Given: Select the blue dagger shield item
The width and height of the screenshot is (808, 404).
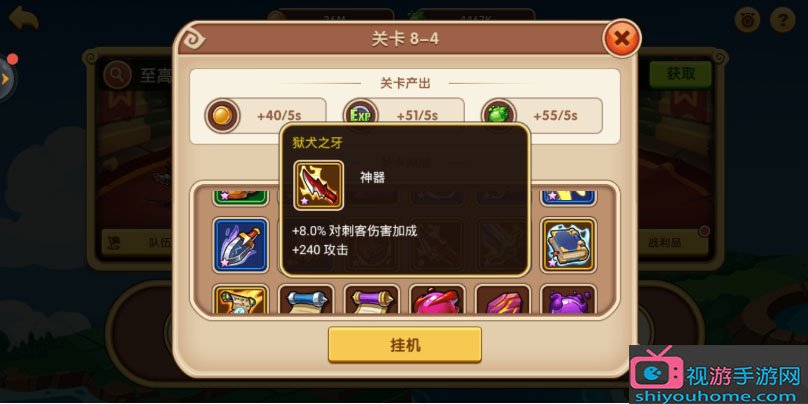Looking at the screenshot, I should point(240,245).
